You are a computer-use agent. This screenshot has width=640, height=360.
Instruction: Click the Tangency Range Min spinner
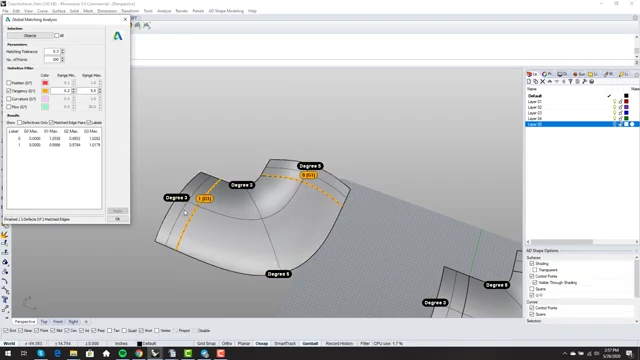click(x=74, y=91)
